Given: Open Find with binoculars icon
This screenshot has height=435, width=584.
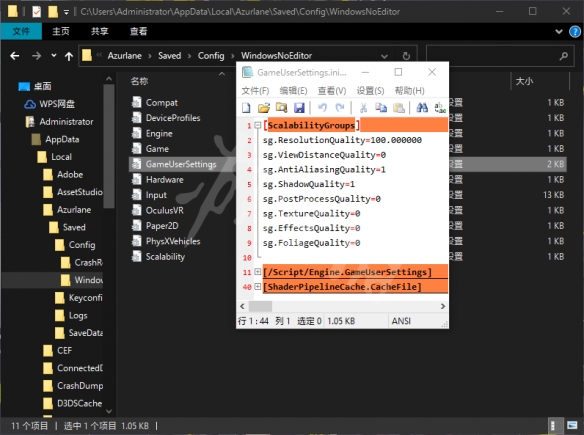Looking at the screenshot, I should (422, 108).
